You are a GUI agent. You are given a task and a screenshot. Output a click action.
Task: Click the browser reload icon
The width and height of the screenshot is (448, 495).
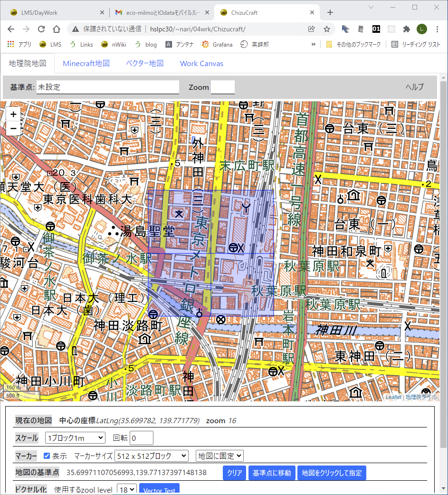click(x=41, y=29)
